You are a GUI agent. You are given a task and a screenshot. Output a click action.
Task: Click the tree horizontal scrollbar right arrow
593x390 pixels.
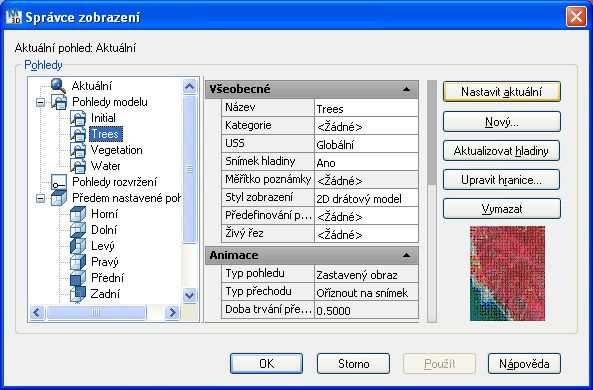[x=172, y=312]
